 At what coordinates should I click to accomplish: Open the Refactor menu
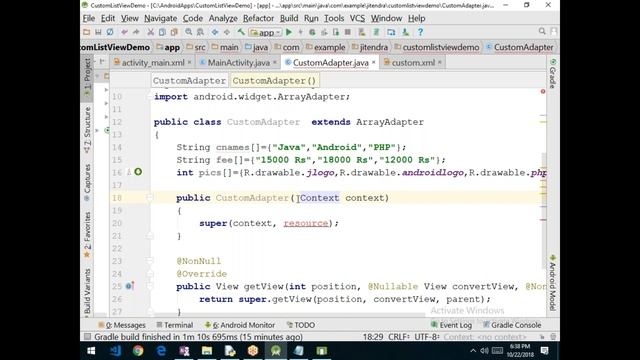(x=258, y=18)
